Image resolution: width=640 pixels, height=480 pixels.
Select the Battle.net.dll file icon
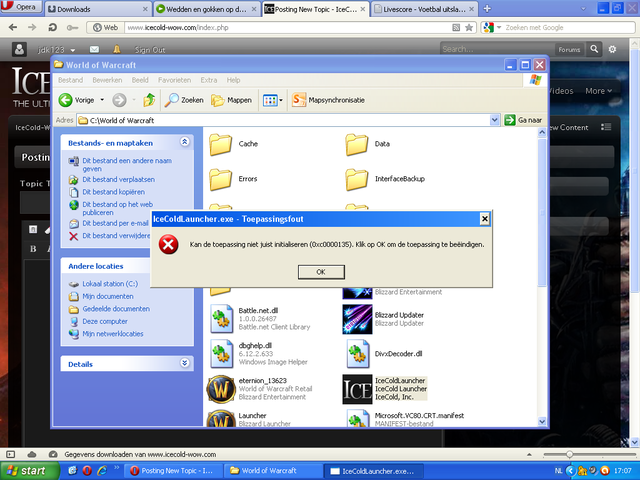(x=222, y=319)
